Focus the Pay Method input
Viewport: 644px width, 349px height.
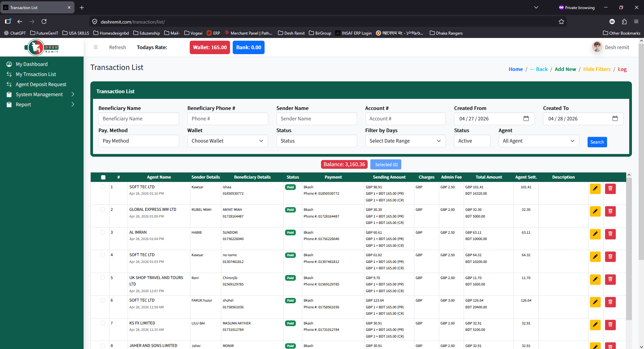pos(139,141)
